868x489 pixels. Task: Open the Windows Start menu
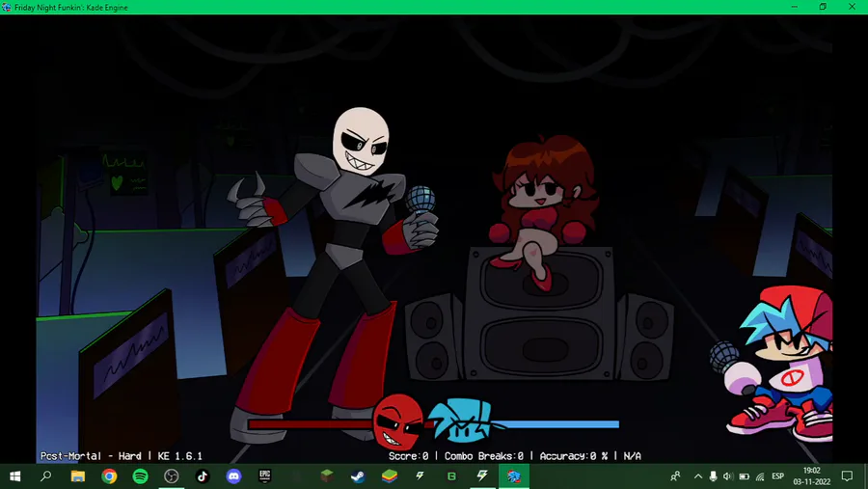coord(14,476)
